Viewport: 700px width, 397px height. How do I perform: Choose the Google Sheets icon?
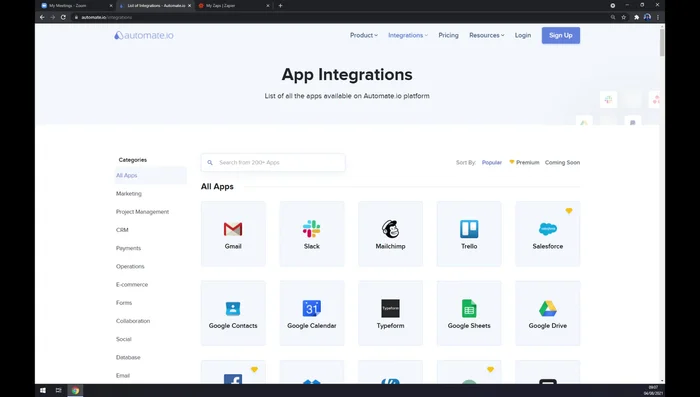click(469, 308)
